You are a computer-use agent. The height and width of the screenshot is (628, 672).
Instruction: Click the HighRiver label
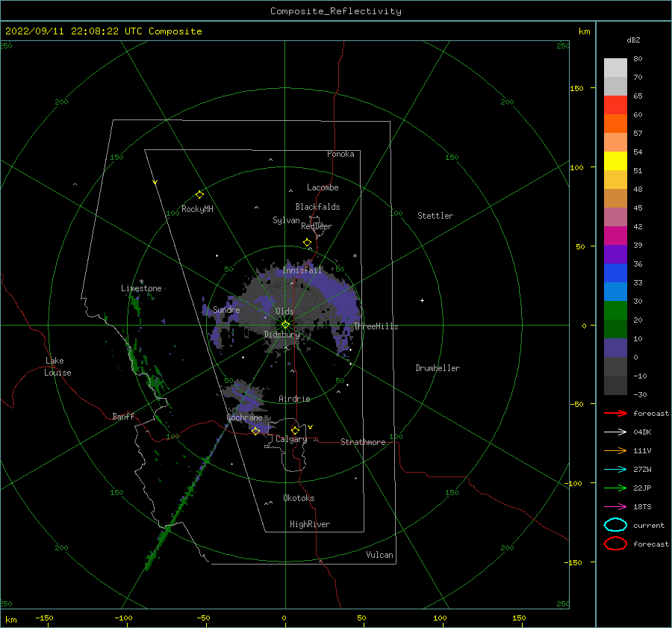310,524
